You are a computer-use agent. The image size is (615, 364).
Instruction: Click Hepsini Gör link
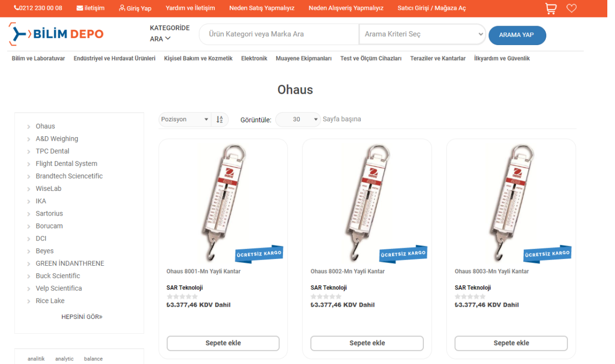81,316
